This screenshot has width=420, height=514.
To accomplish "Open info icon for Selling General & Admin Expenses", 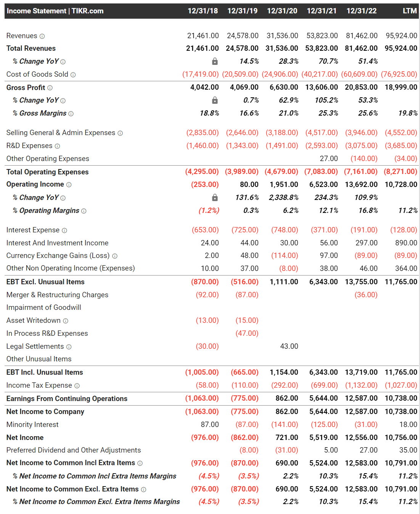I will [120, 133].
